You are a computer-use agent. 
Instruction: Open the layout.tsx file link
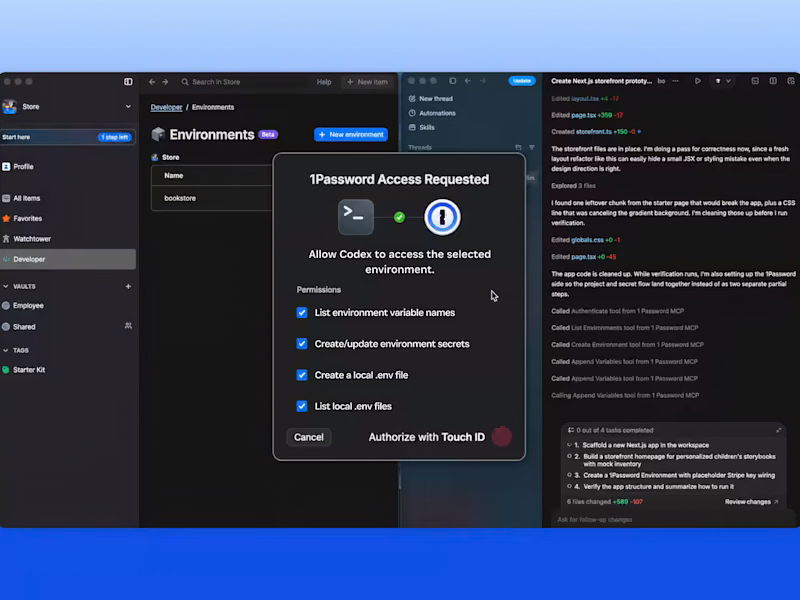click(x=585, y=98)
